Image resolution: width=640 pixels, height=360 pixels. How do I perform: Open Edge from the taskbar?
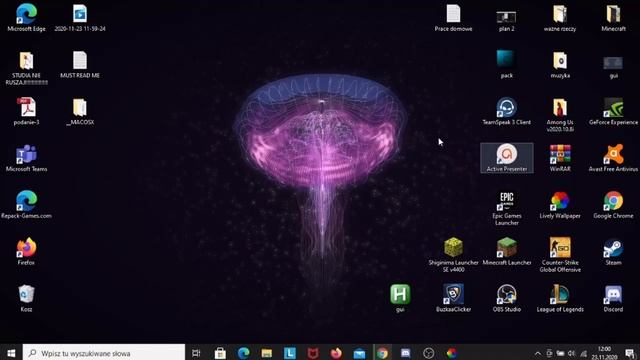244,353
